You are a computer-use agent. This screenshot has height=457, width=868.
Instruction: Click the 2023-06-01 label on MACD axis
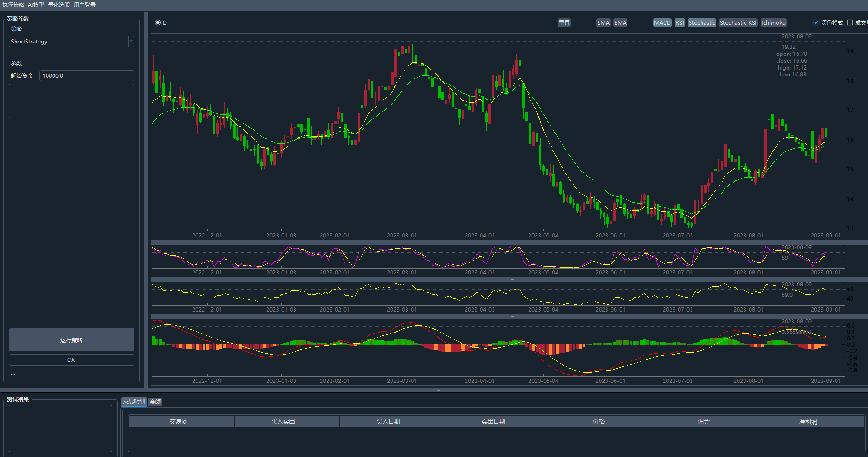pyautogui.click(x=610, y=381)
